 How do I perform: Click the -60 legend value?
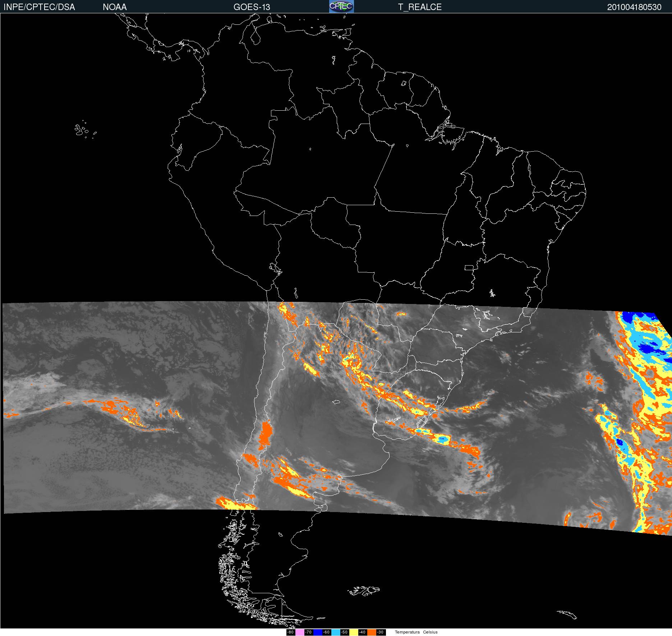point(326,632)
